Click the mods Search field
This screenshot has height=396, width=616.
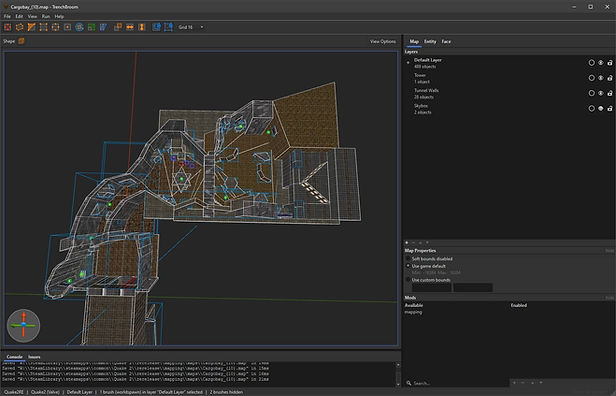coord(458,383)
